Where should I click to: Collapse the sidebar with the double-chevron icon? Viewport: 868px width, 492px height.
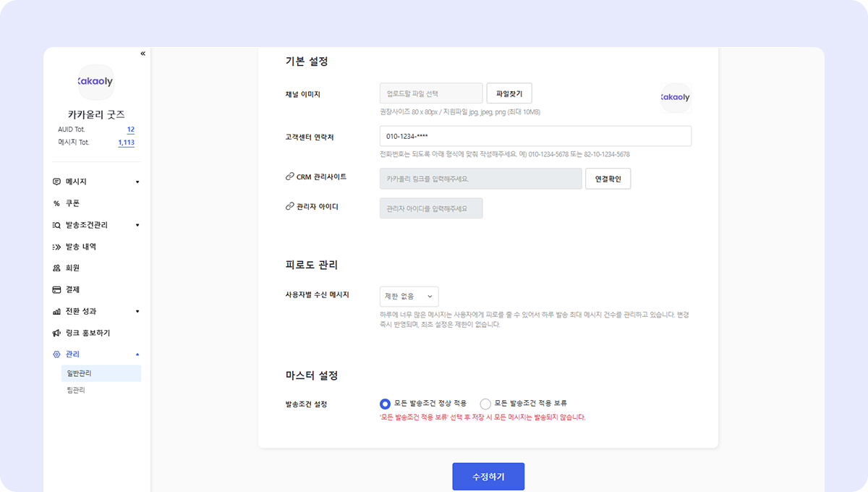[x=142, y=54]
